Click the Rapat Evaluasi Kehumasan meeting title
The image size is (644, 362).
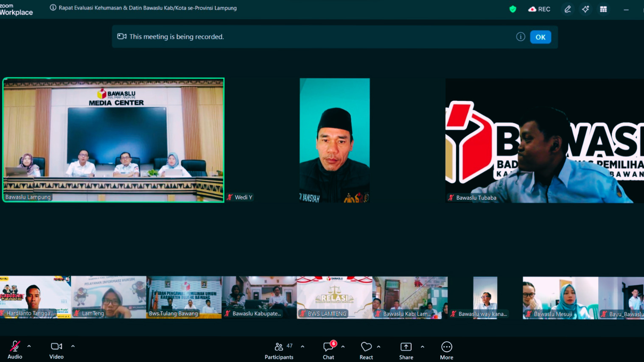[148, 8]
